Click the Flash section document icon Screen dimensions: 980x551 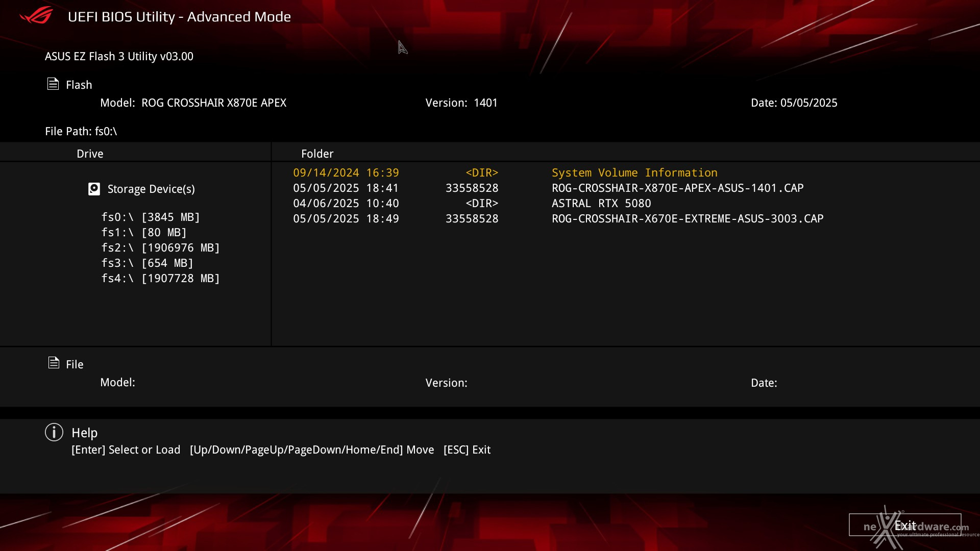[53, 84]
